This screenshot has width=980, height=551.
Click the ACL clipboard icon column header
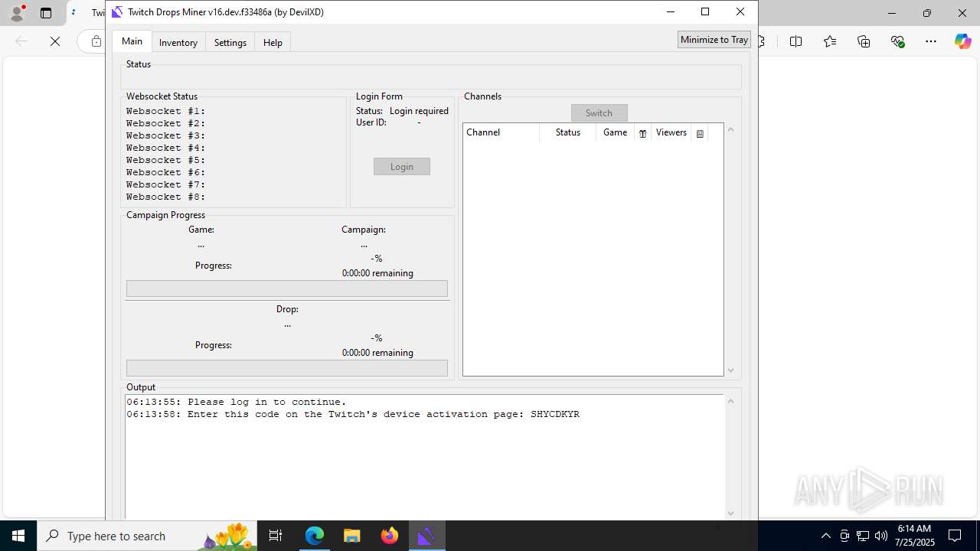point(700,133)
